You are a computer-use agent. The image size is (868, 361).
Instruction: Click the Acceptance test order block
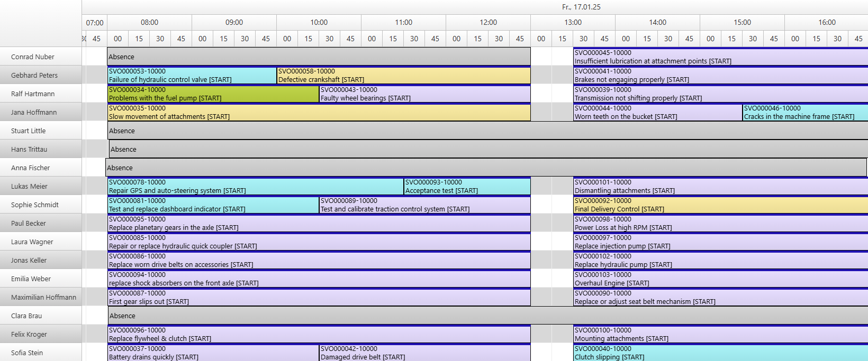(x=467, y=187)
